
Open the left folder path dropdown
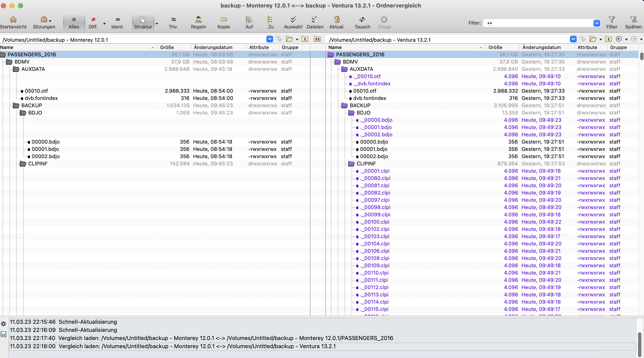pyautogui.click(x=270, y=39)
